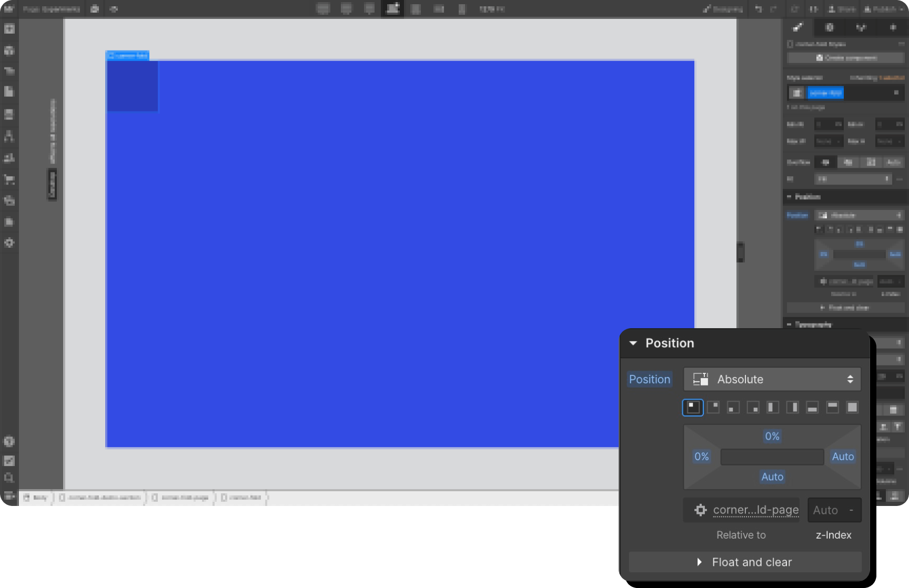The image size is (909, 588).
Task: Switch to mobile portrait breakpoint
Action: [462, 9]
